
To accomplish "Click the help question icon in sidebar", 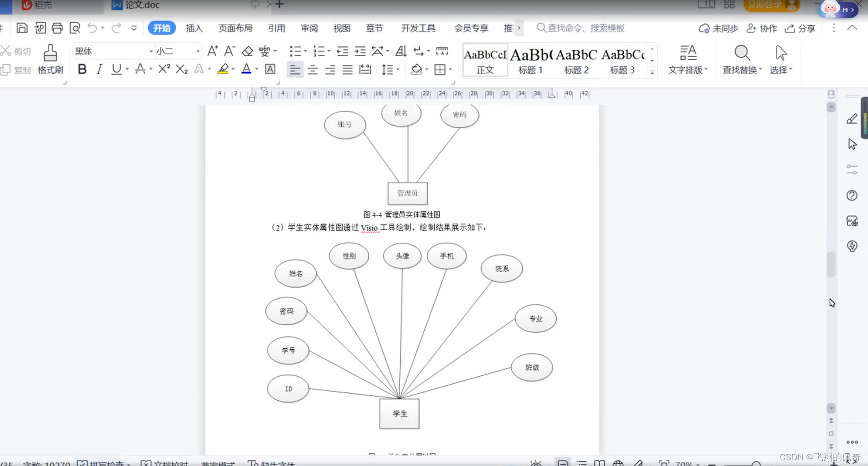I will pyautogui.click(x=852, y=196).
